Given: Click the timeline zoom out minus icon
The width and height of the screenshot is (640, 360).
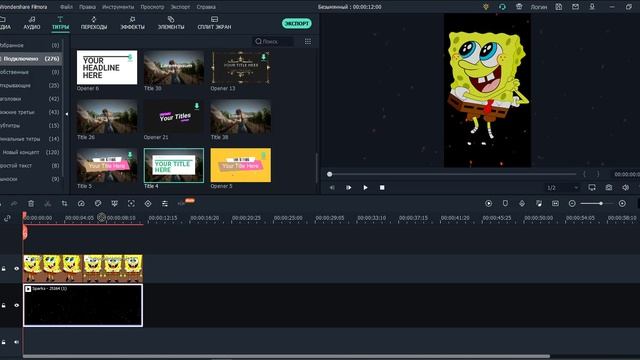Looking at the screenshot, I should point(572,203).
